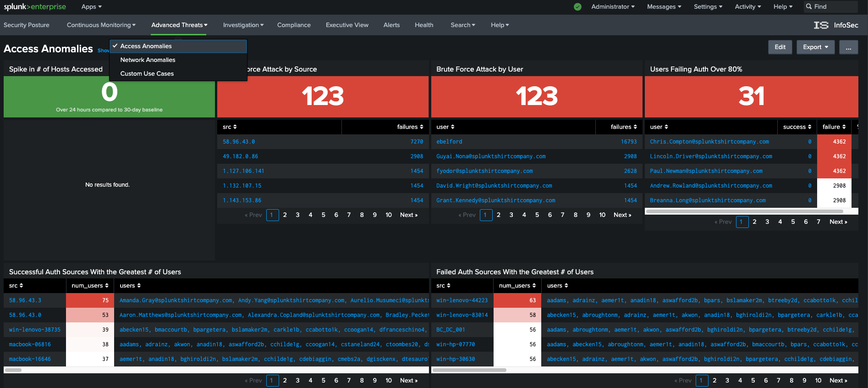The width and height of the screenshot is (868, 388).
Task: Select Custom Use Cases menu entry
Action: (178, 74)
